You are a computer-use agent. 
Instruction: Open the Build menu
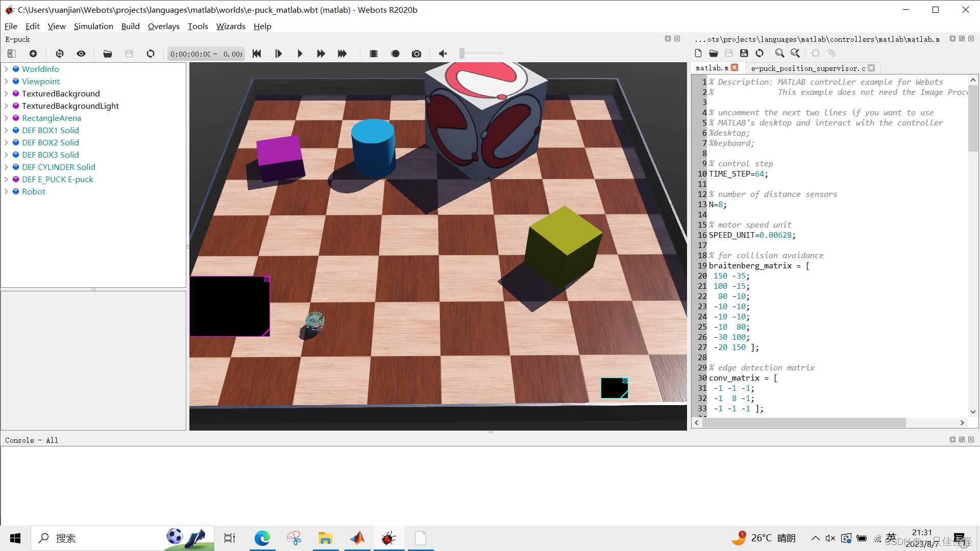click(130, 26)
